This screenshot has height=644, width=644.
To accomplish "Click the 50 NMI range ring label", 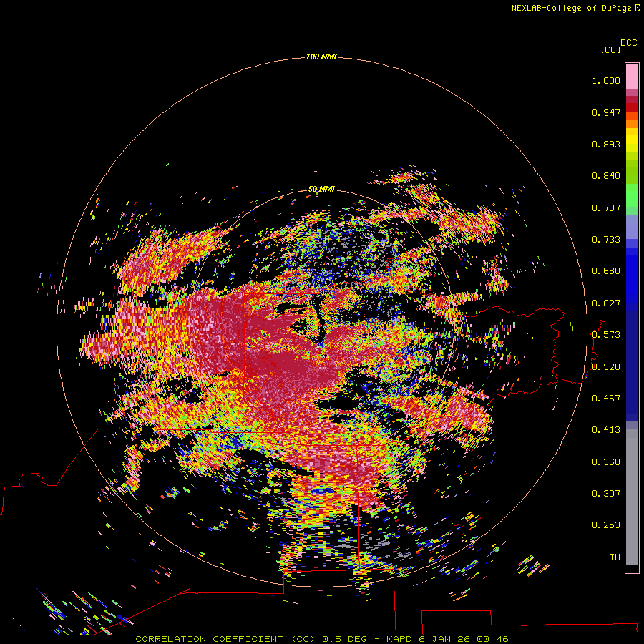I will (321, 189).
